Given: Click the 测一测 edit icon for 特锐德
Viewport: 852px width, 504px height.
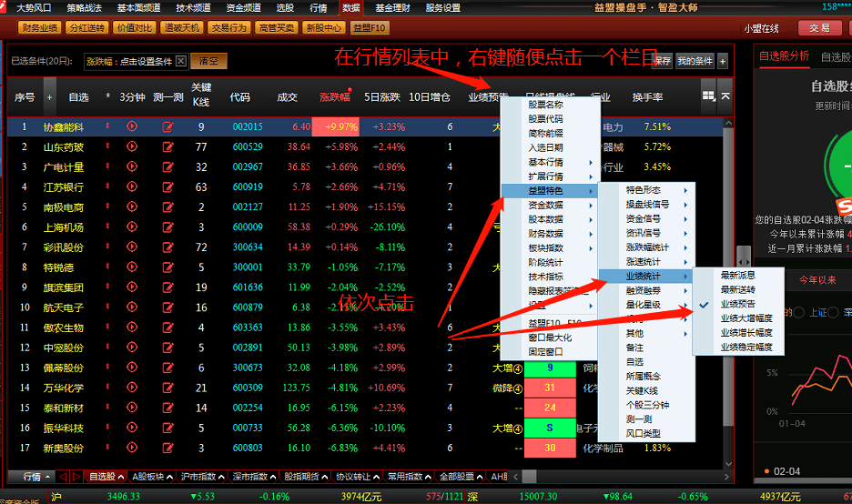Looking at the screenshot, I should (167, 267).
